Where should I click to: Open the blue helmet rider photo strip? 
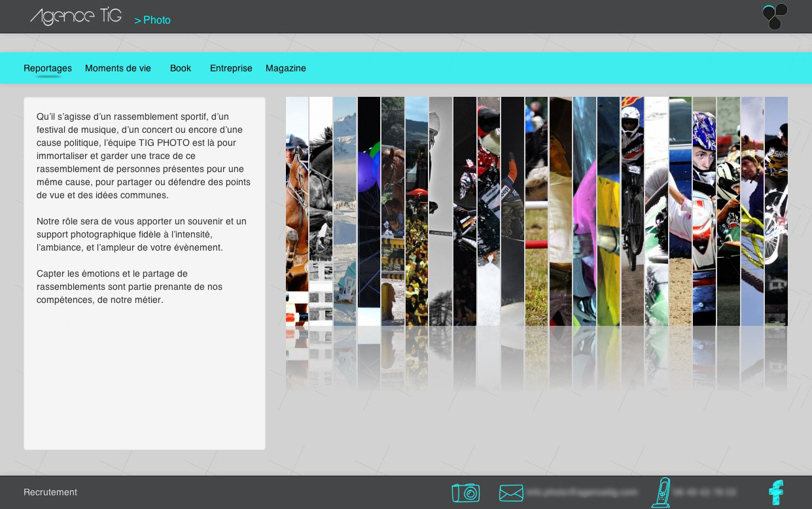(704, 211)
